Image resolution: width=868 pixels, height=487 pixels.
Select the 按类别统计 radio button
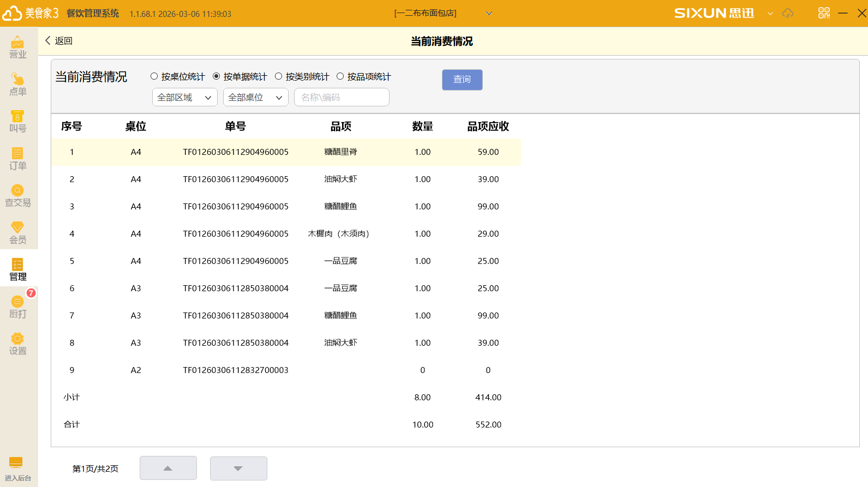coord(279,76)
